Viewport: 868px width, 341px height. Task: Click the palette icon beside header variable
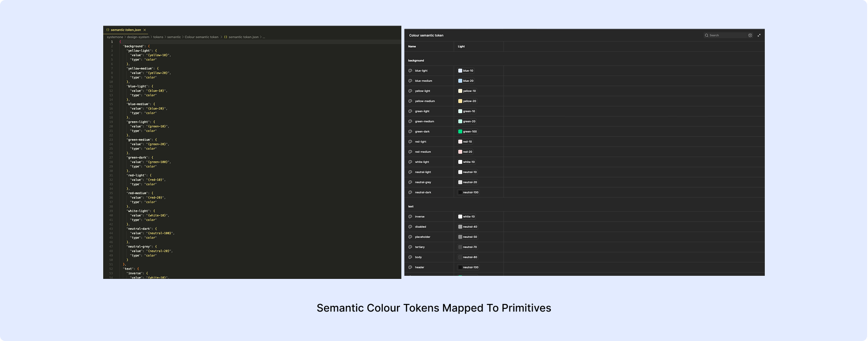[410, 267]
